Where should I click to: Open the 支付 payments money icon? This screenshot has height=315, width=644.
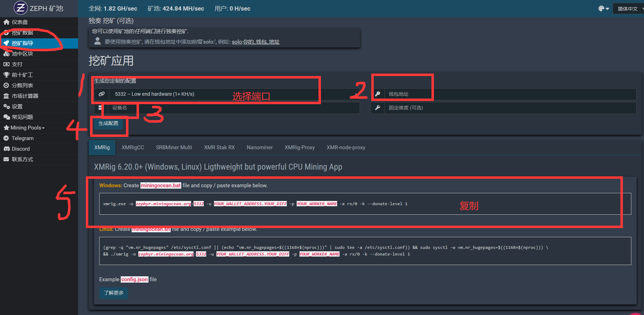6,64
